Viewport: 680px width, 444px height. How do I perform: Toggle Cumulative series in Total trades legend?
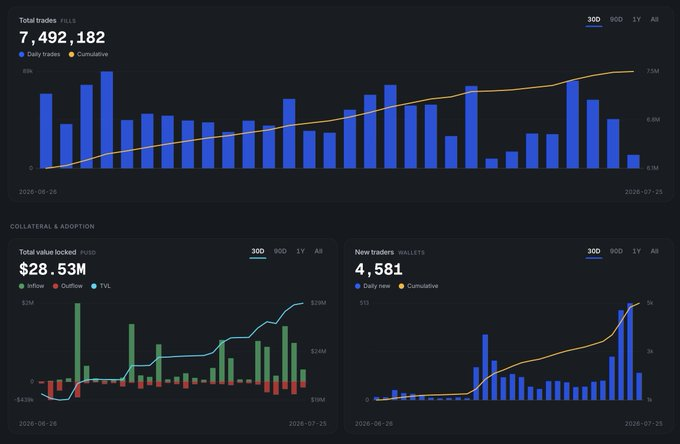pos(88,54)
